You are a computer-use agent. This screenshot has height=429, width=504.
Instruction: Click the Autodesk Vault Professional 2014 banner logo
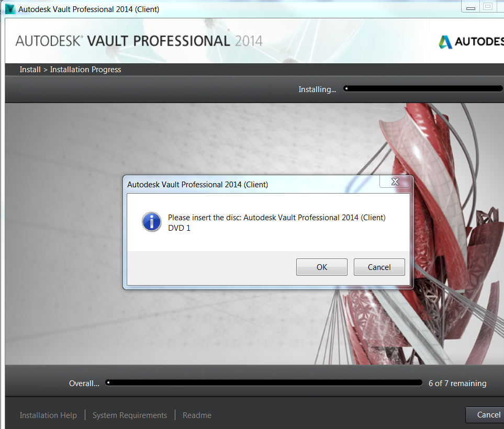pyautogui.click(x=138, y=40)
